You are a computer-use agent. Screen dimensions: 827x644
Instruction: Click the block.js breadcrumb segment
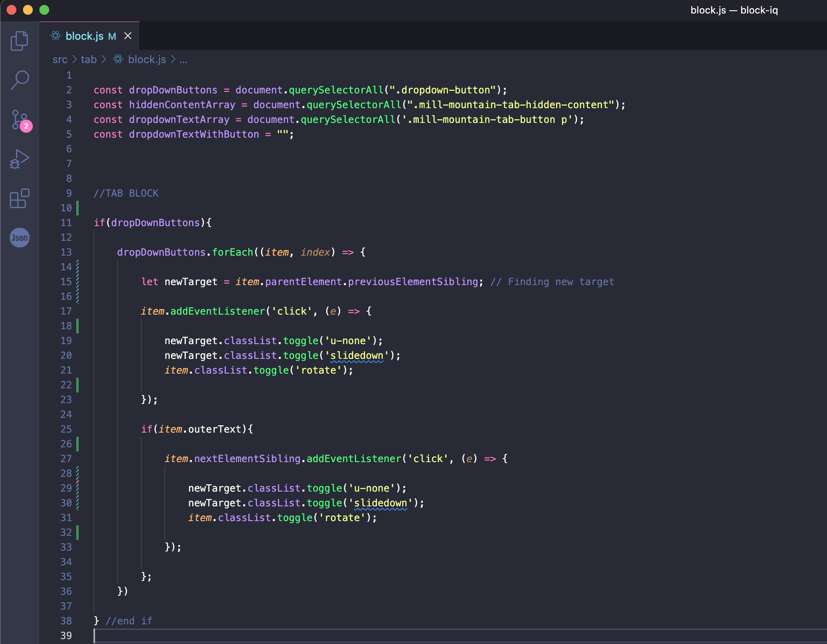pyautogui.click(x=147, y=60)
